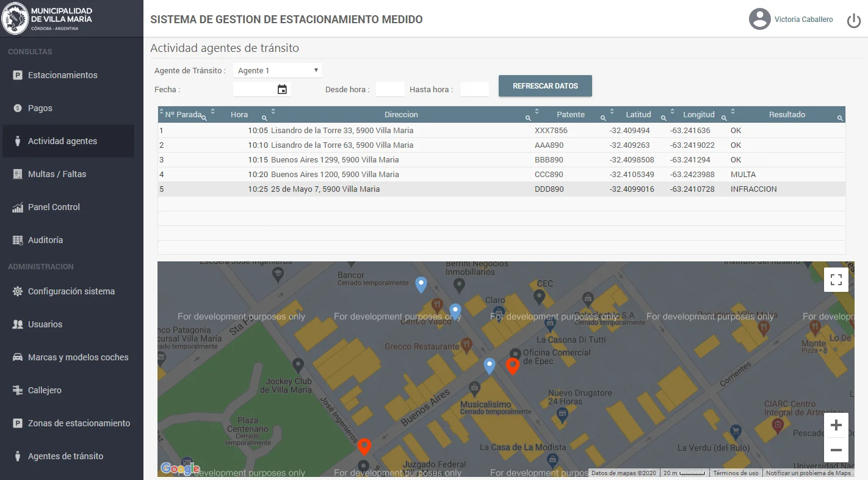
Task: Click the Victoria Caballero user avatar
Action: coord(759,19)
